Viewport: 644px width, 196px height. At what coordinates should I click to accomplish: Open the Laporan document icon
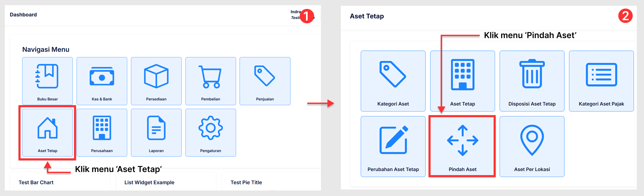click(x=156, y=128)
